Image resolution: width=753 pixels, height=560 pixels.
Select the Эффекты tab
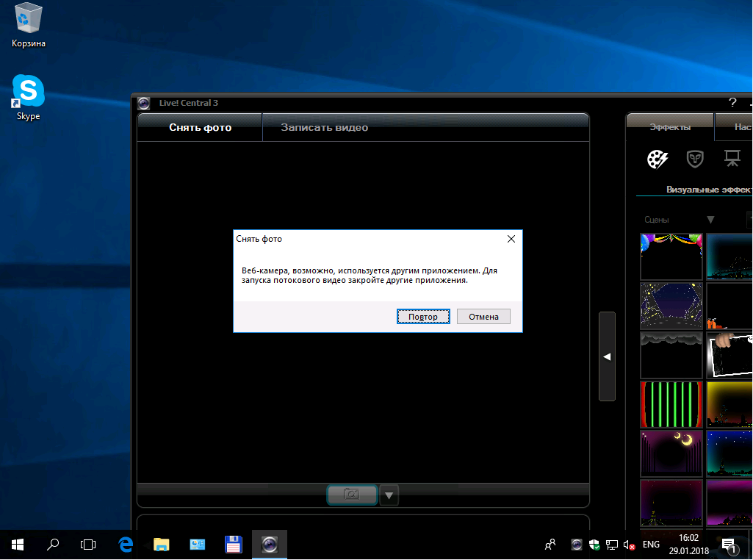(x=669, y=127)
